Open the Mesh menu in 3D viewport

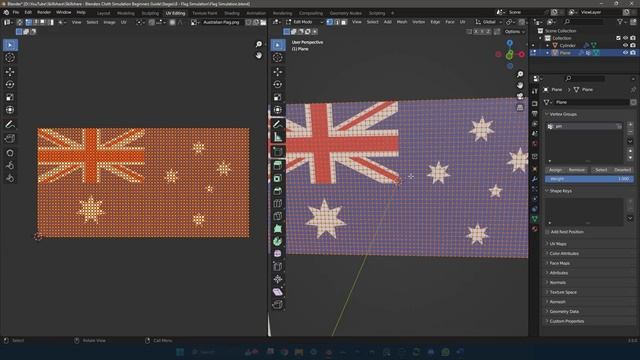402,22
